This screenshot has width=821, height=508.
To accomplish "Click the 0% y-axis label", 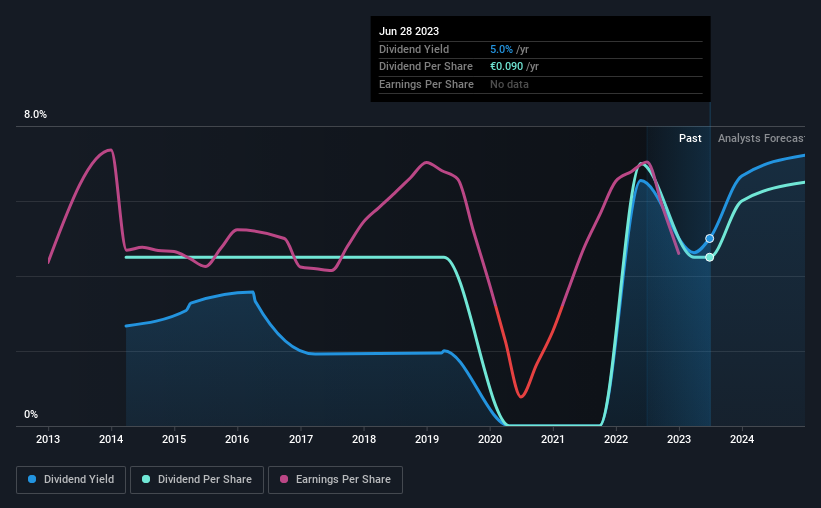I will (x=31, y=414).
